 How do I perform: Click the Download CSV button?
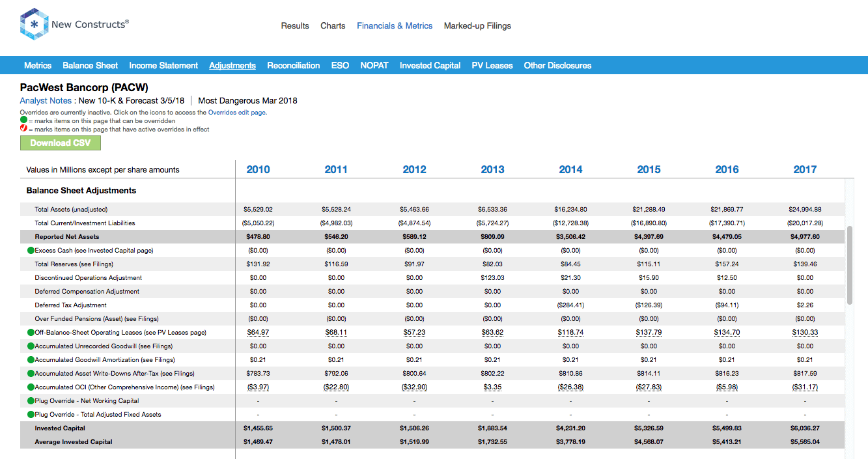[61, 143]
